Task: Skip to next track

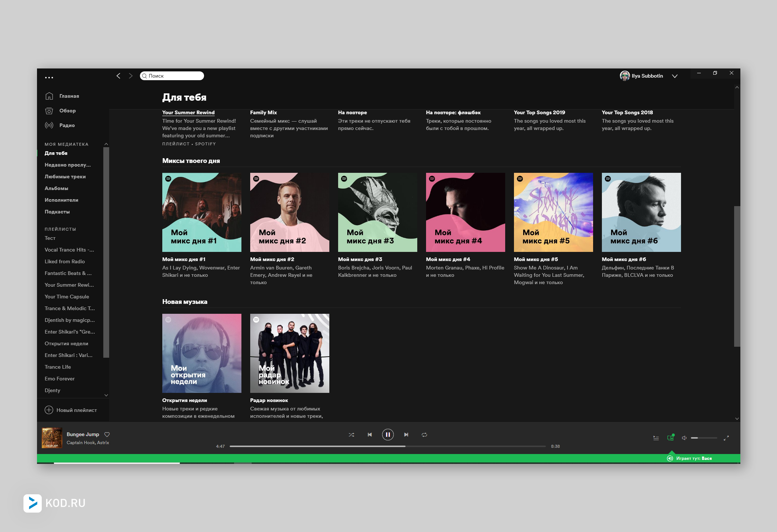Action: coord(406,435)
